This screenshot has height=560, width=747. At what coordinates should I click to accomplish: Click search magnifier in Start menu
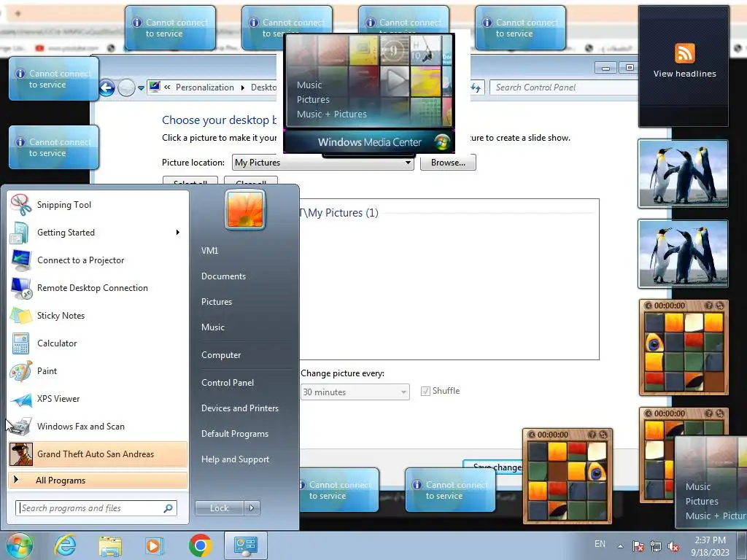point(169,508)
